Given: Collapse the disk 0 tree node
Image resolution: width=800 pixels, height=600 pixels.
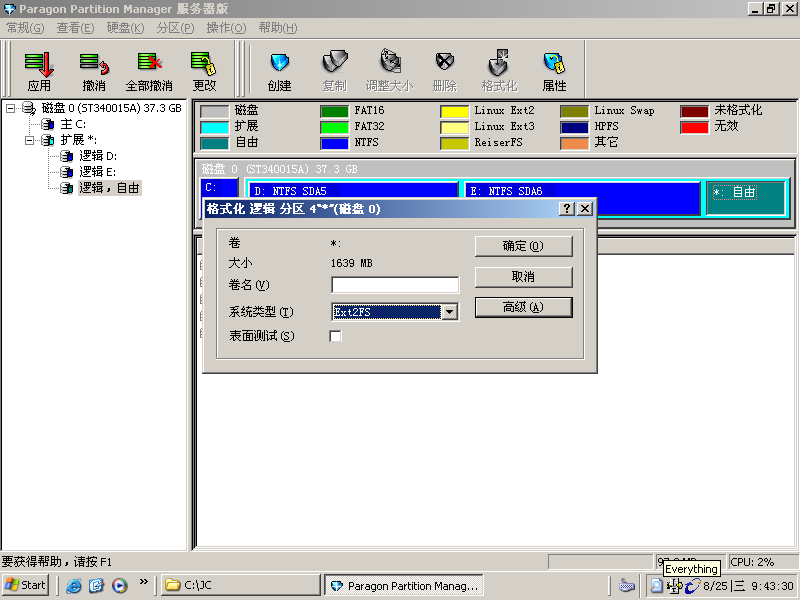Looking at the screenshot, I should pos(10,108).
